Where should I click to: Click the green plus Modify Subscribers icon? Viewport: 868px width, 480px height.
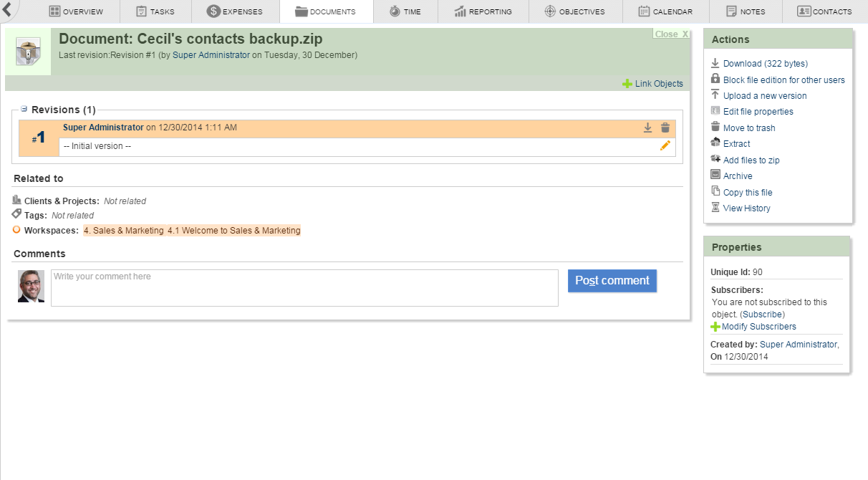715,327
